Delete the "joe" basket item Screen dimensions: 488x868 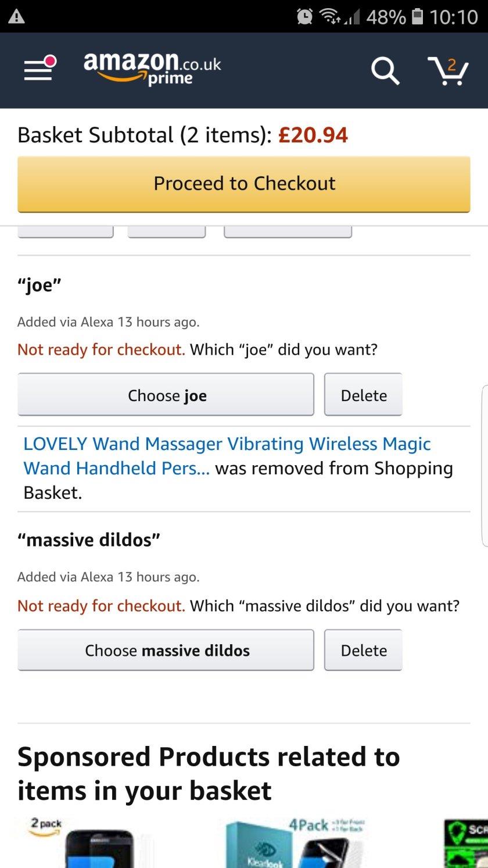[x=363, y=395]
